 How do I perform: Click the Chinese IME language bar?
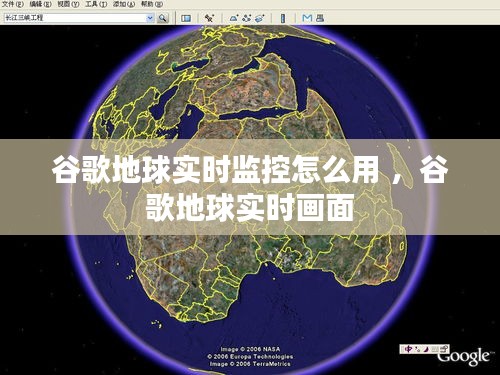coord(425,349)
